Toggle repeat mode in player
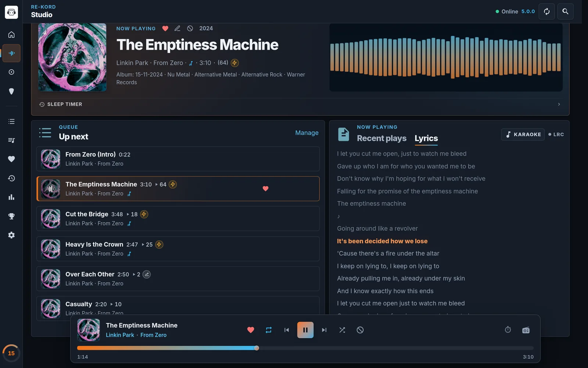The height and width of the screenshot is (368, 588). [269, 330]
